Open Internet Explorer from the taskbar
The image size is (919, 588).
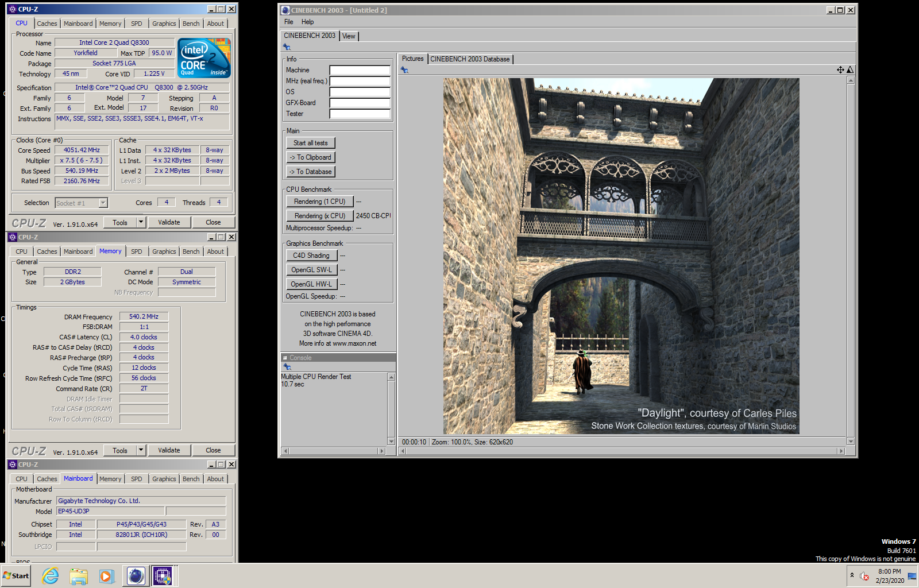tap(51, 576)
